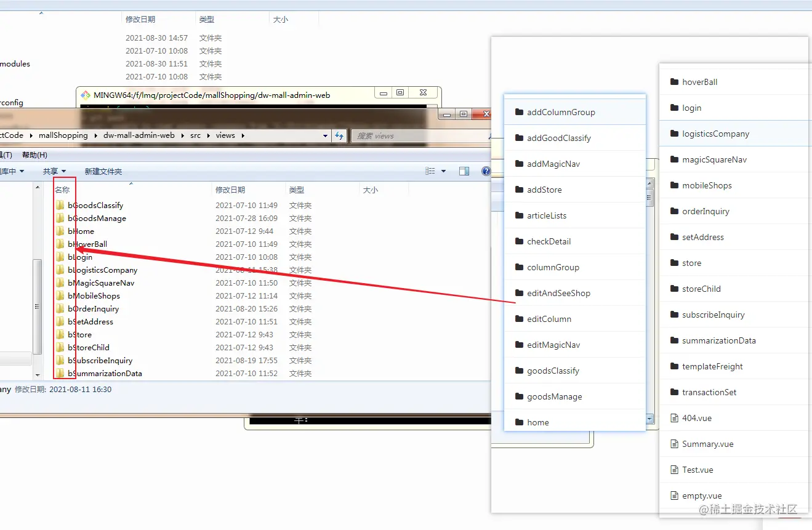Expand the breadcrumb arrow after views

click(243, 135)
